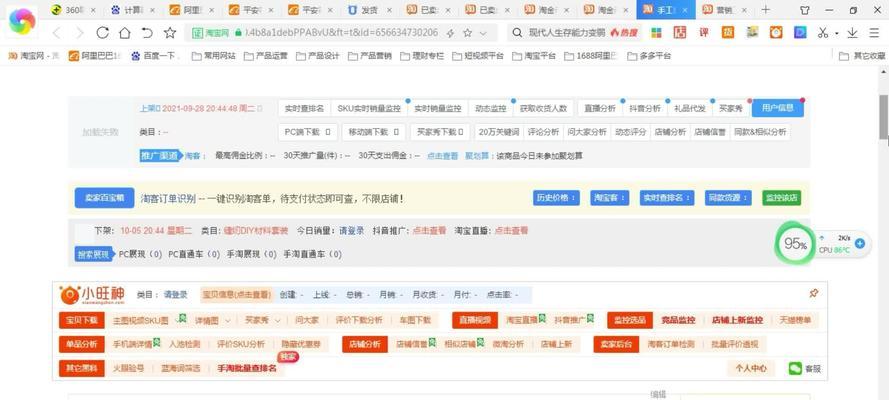This screenshot has width=889, height=400.
Task: Click the 宝贝下载 orange button
Action: coord(82,320)
